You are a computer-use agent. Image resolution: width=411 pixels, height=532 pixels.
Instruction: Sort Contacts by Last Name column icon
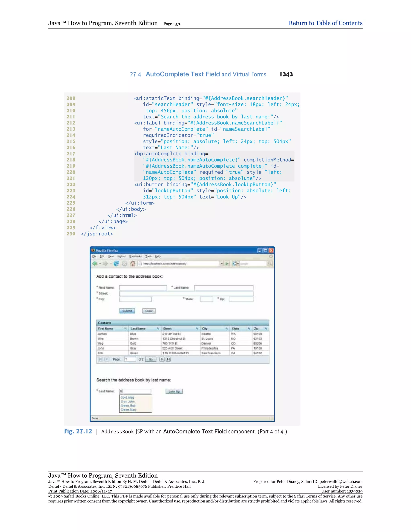158,329
